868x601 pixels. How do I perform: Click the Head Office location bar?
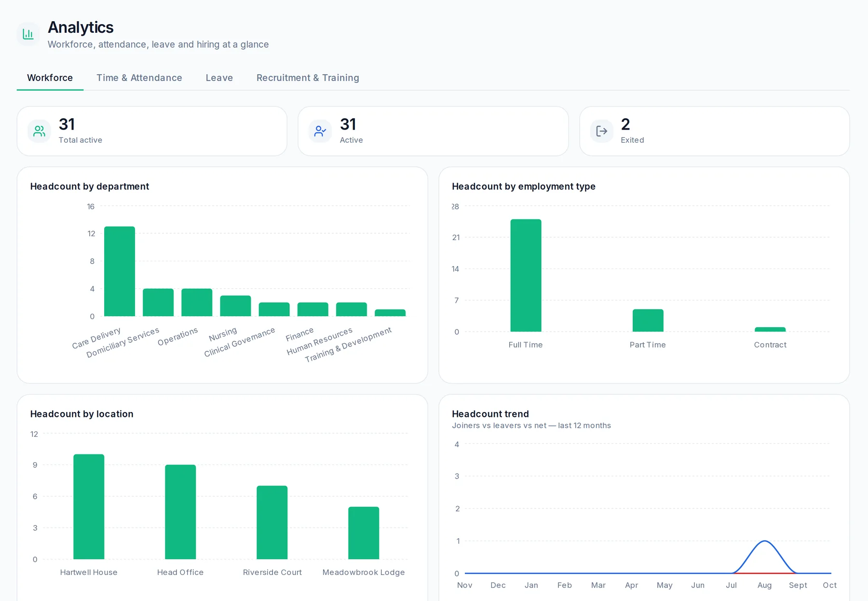[x=180, y=512]
